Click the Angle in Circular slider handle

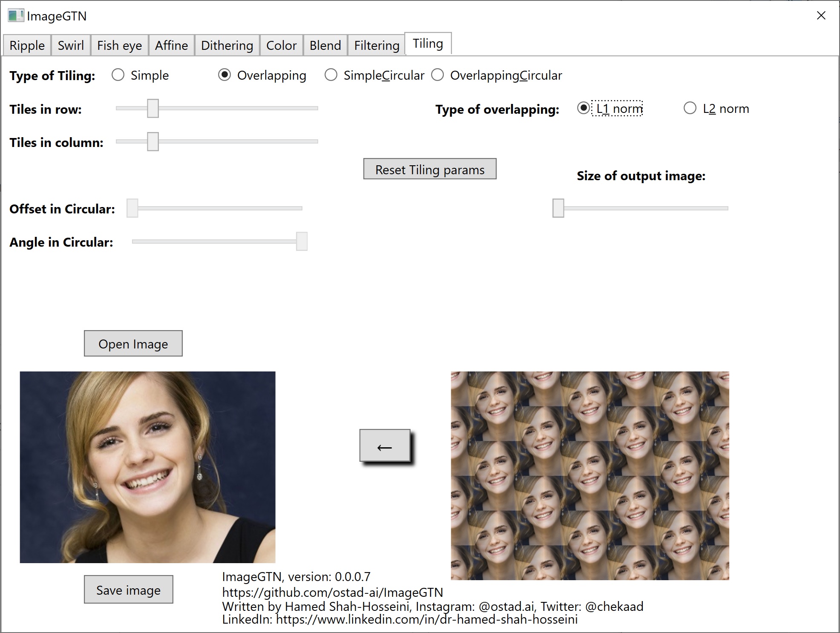tap(302, 242)
